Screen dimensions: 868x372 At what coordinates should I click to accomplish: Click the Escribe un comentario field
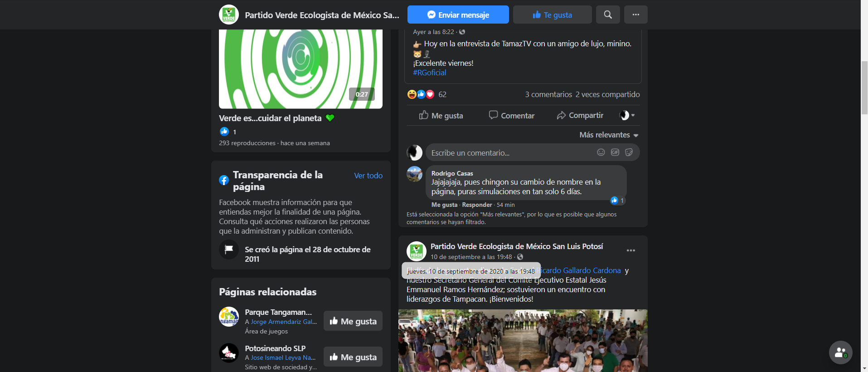[533, 152]
